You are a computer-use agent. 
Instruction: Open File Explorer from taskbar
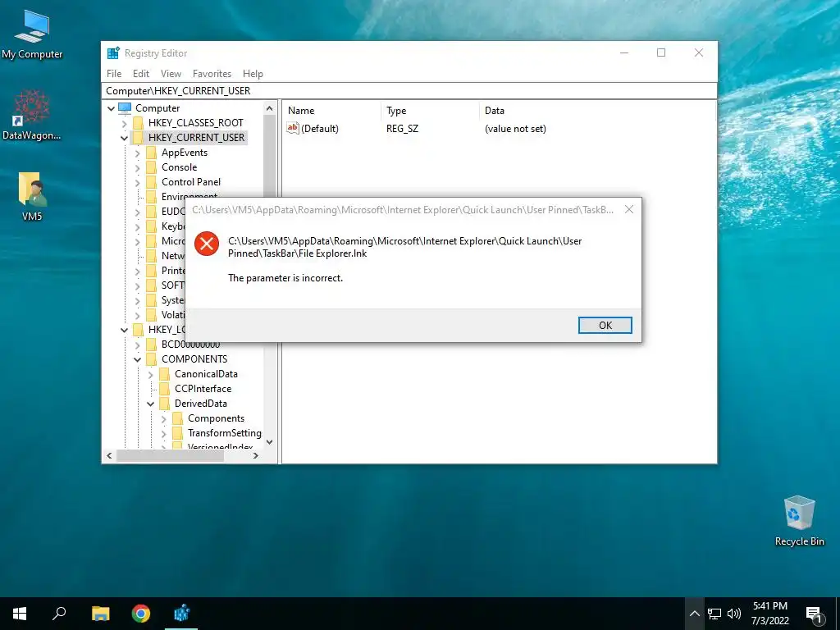click(100, 614)
